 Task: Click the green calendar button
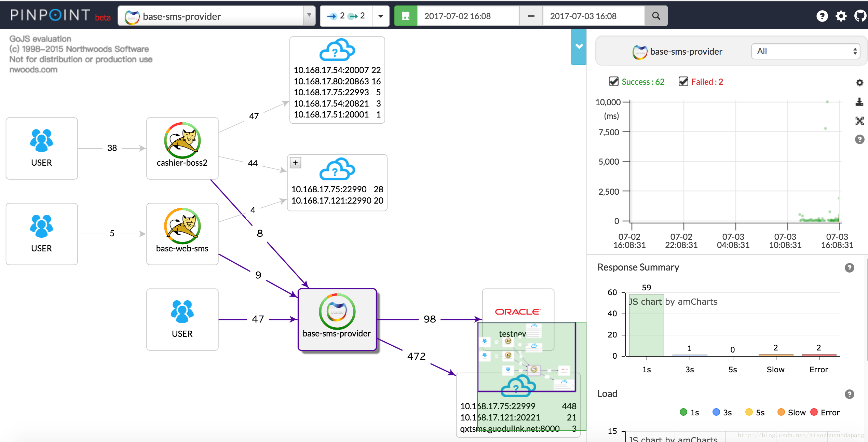(405, 16)
